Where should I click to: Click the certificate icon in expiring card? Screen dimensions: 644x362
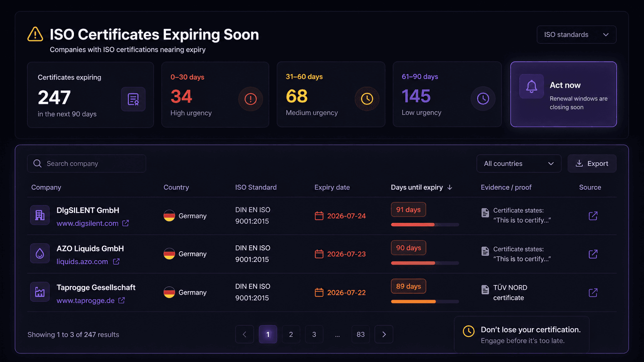tap(133, 99)
